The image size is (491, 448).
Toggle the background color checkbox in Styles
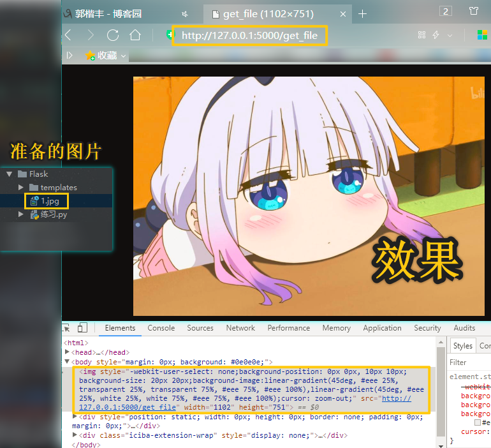477,422
